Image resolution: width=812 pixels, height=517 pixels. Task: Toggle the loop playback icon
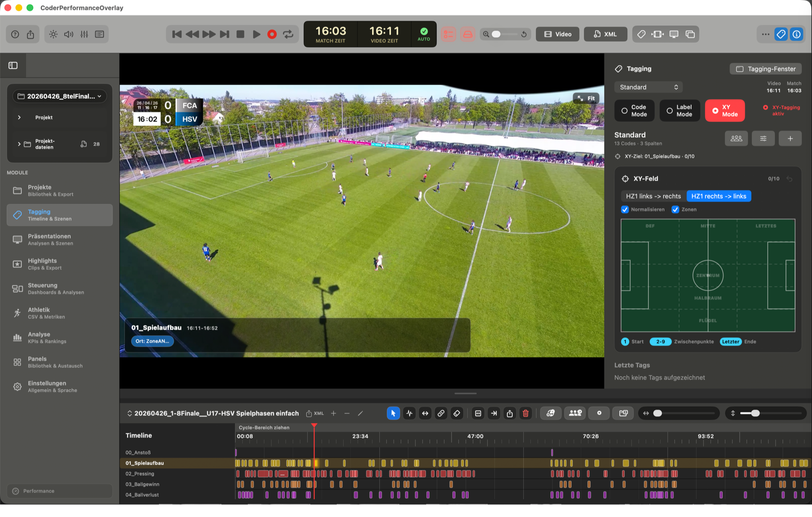pos(288,34)
